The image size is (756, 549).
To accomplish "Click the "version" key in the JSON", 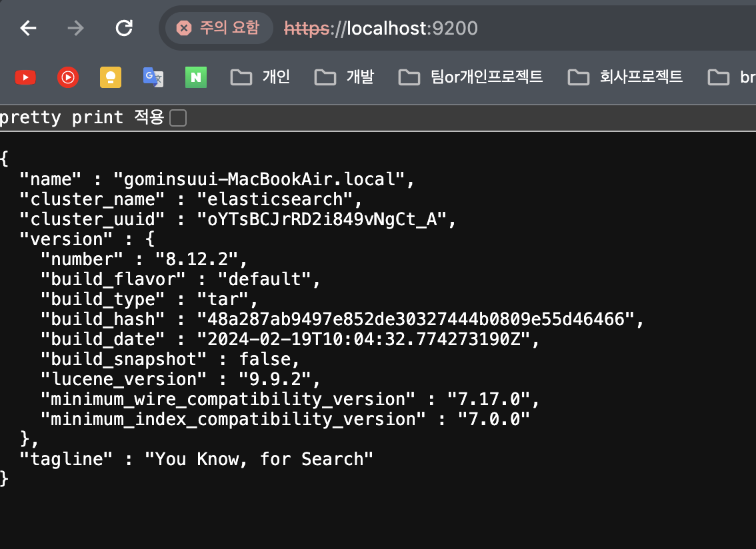I will [x=66, y=239].
